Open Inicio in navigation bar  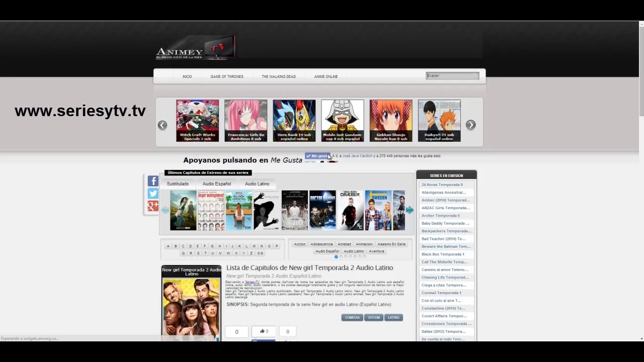[x=187, y=76]
